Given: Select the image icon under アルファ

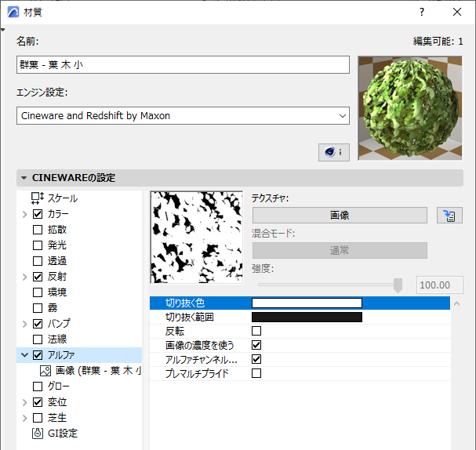Looking at the screenshot, I should [x=45, y=371].
